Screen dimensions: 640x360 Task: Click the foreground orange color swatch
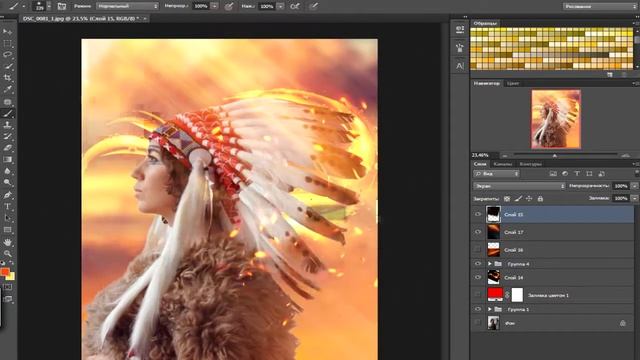point(4,271)
